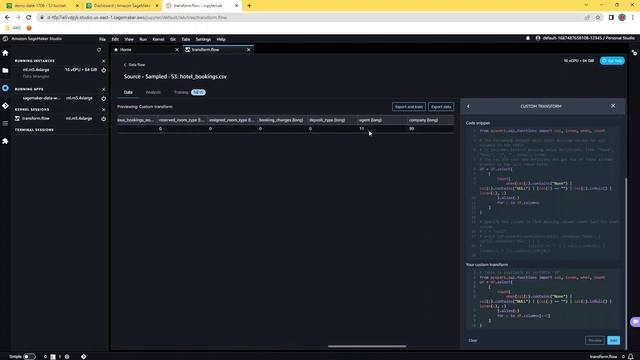This screenshot has width=640, height=360.
Task: Switch to the S3 bucket browser tab
Action: (42, 6)
